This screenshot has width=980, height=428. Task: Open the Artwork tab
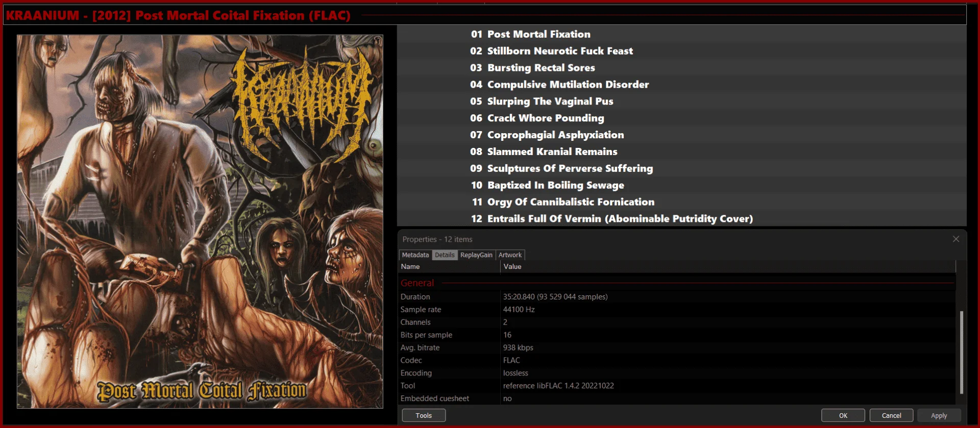click(x=510, y=255)
